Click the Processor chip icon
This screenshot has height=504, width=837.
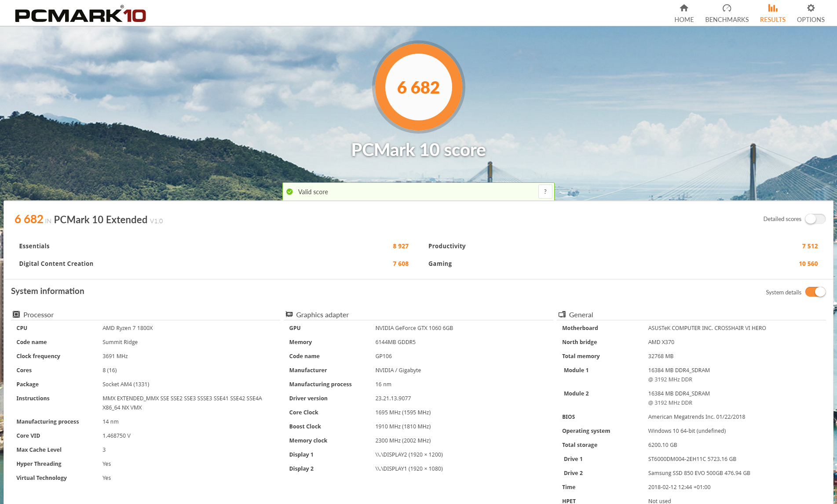click(16, 315)
